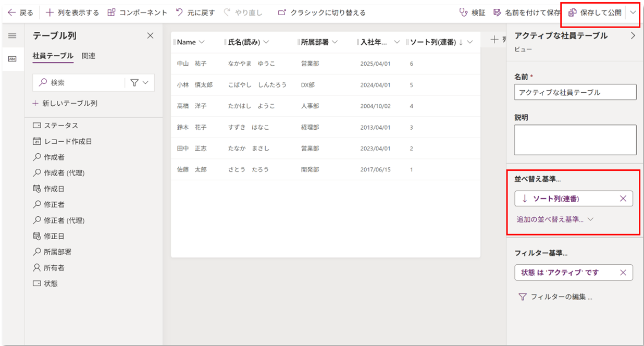Click the 検証 validate icon button
Screen dimensions: 644x346
pos(472,13)
